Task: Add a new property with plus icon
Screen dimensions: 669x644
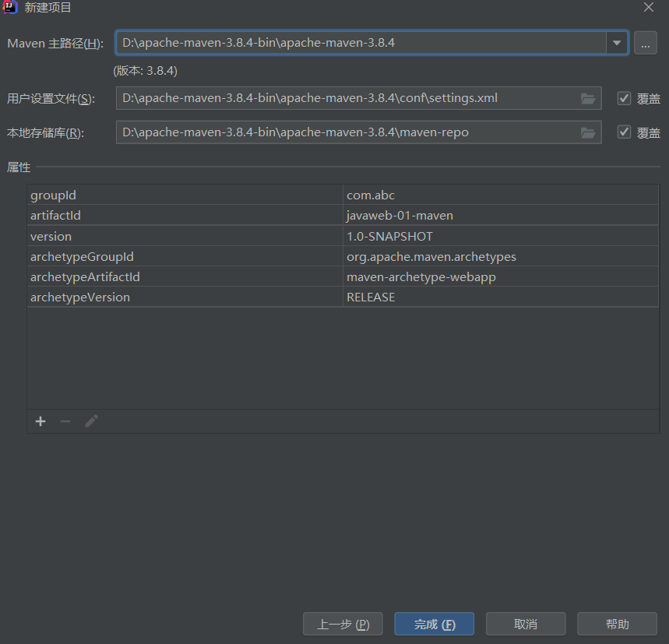Action: coord(40,421)
